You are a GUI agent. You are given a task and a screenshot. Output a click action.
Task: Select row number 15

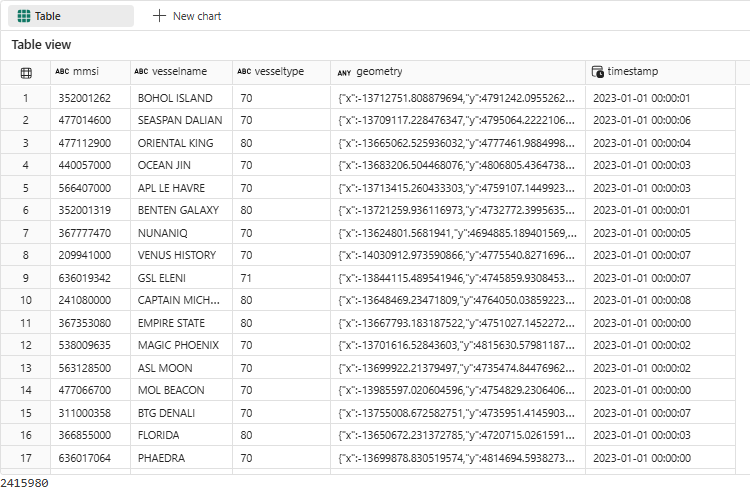click(25, 413)
